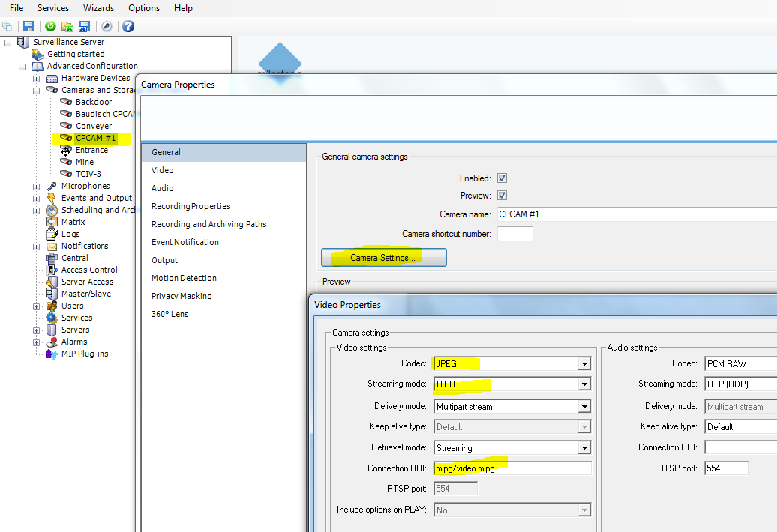Click the import folder toolbar icon
This screenshot has width=777, height=532.
pos(67,26)
